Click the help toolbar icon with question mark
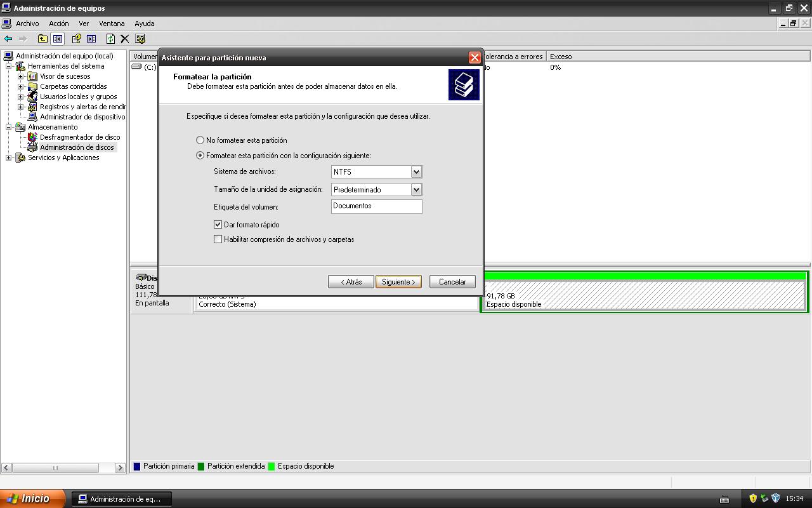 pyautogui.click(x=76, y=39)
